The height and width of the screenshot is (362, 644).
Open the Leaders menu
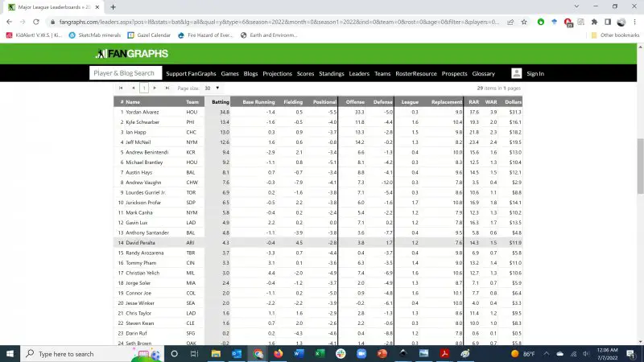[359, 73]
